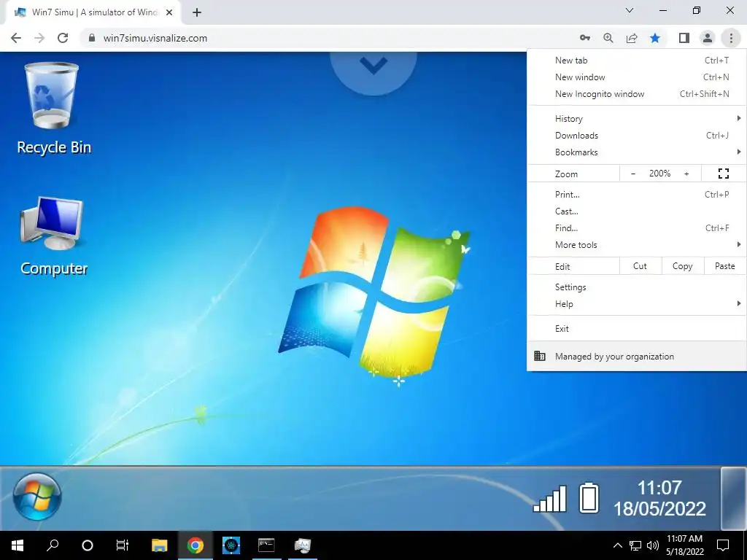Screen dimensions: 747x560
Task: Close the Win7 Simu tab
Action: pyautogui.click(x=169, y=12)
